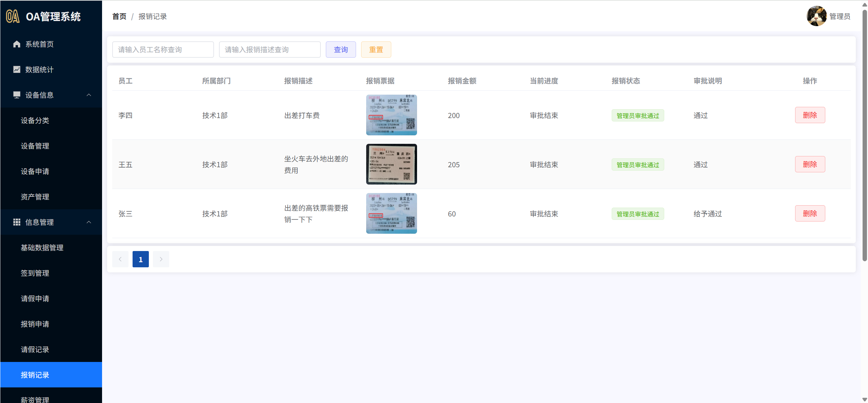Open the 管理员 user dropdown

pyautogui.click(x=840, y=16)
